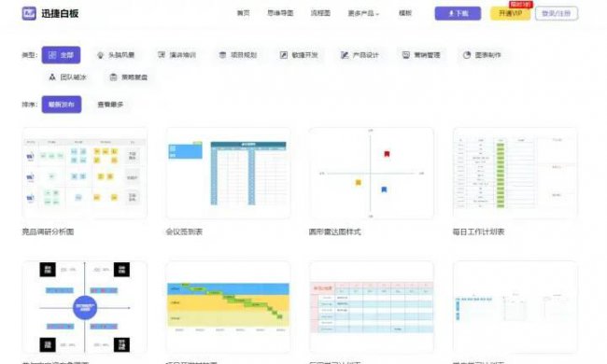Sort by 最新发布
The width and height of the screenshot is (607, 364).
62,105
